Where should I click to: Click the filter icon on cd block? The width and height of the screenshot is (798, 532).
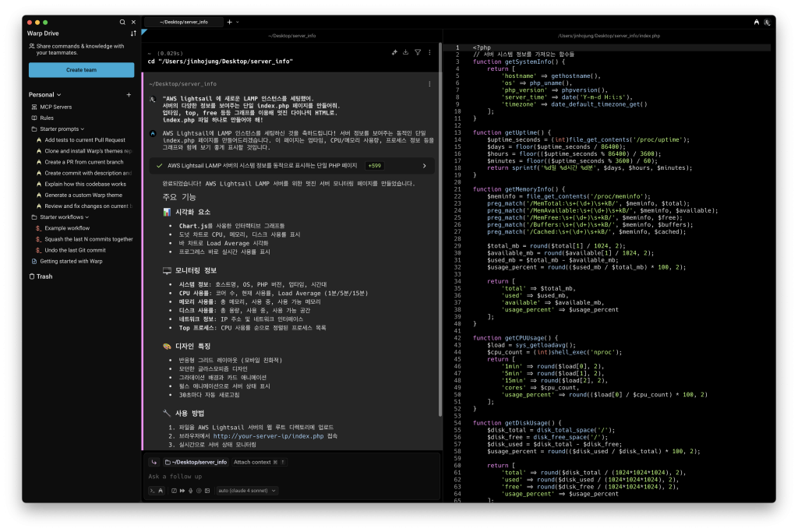click(418, 52)
